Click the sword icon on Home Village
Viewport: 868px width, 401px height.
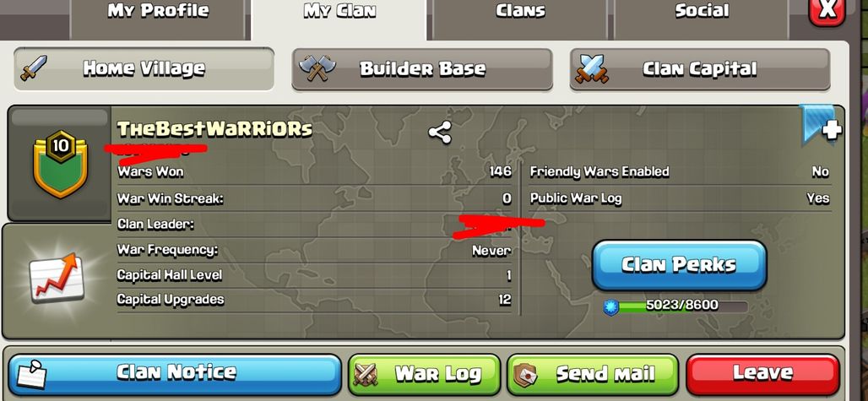tap(34, 68)
